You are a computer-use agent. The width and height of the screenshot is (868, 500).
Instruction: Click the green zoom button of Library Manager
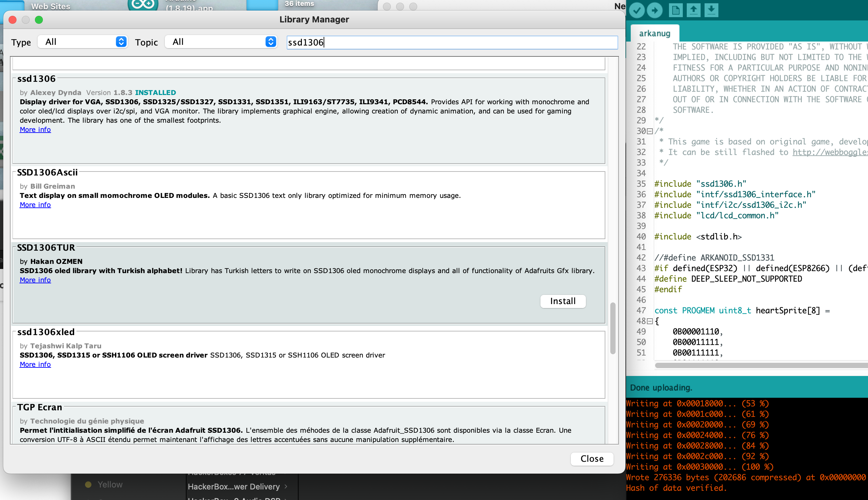39,20
